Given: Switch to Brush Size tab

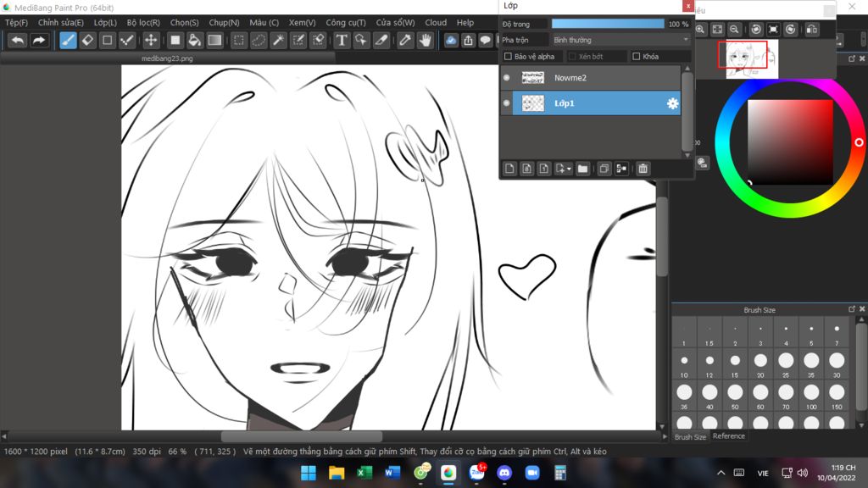Looking at the screenshot, I should [690, 436].
